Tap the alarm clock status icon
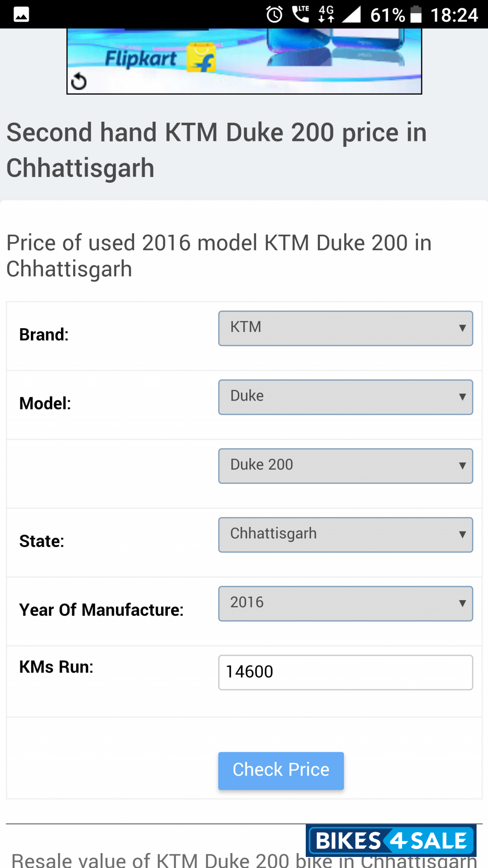Viewport: 488px width, 868px height. point(274,15)
